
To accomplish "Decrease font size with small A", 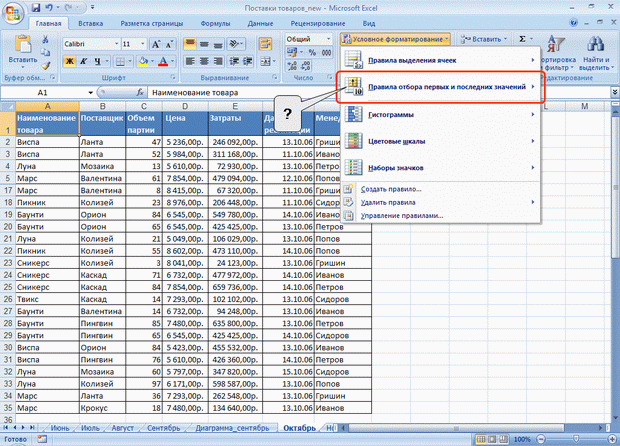I will point(169,44).
